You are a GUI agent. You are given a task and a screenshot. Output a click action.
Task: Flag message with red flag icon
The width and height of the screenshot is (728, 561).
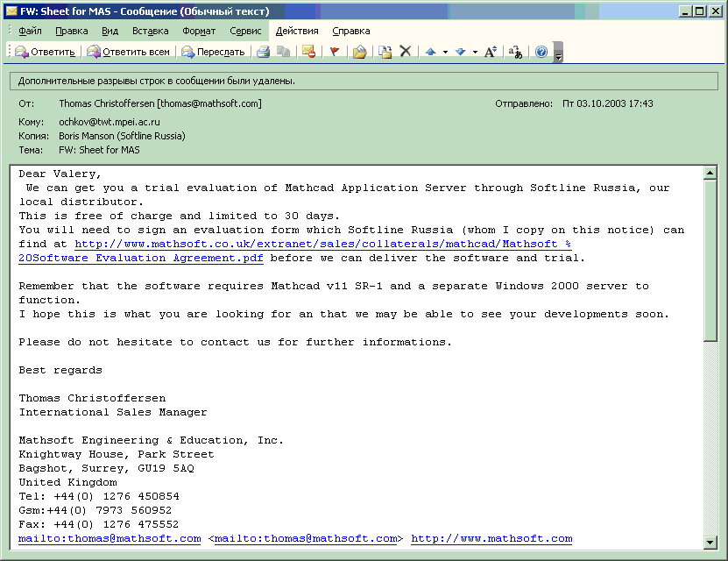point(335,52)
